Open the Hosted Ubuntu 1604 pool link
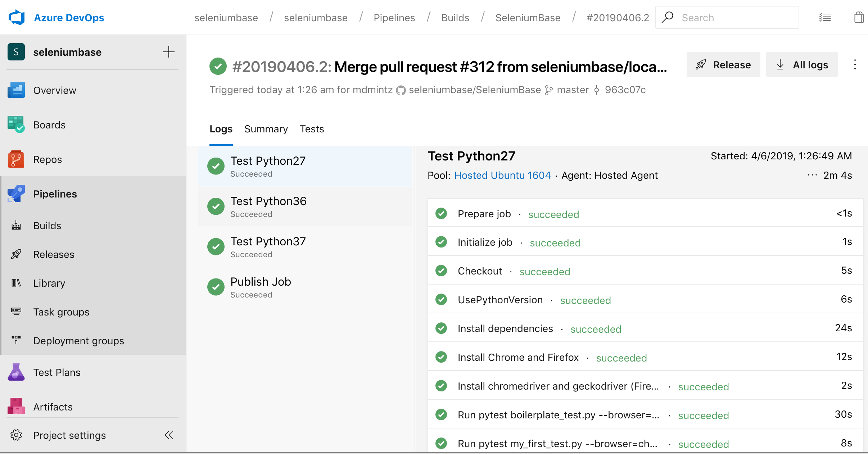This screenshot has width=868, height=454. point(502,175)
